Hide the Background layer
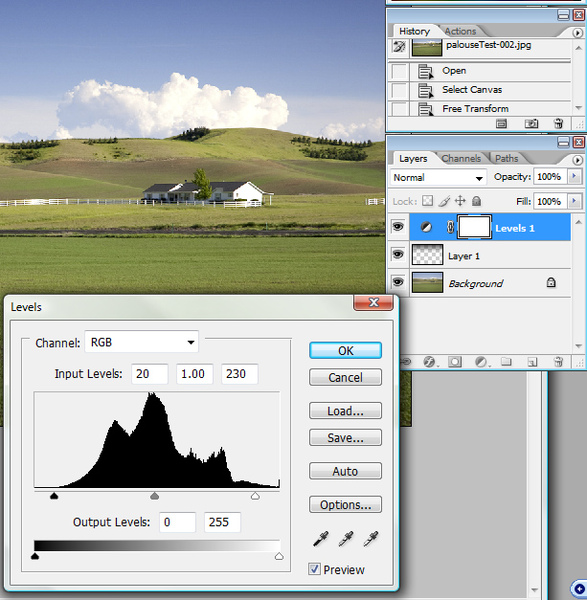The image size is (587, 600). coord(398,282)
